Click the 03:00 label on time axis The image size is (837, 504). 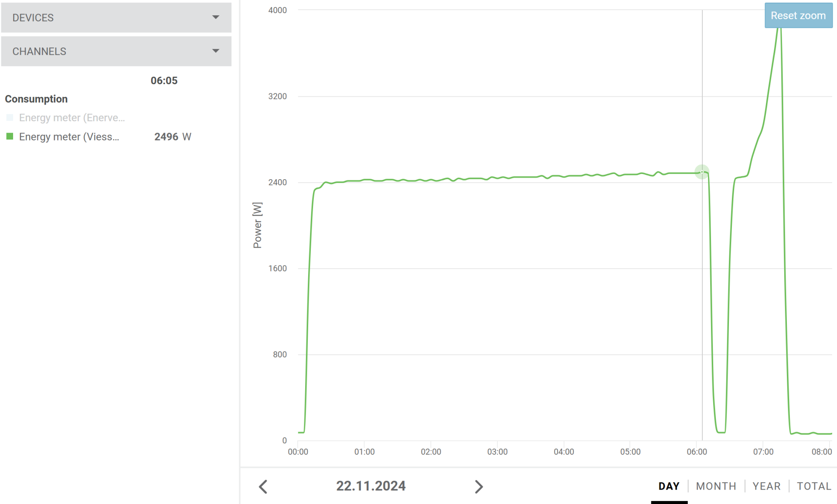point(497,452)
